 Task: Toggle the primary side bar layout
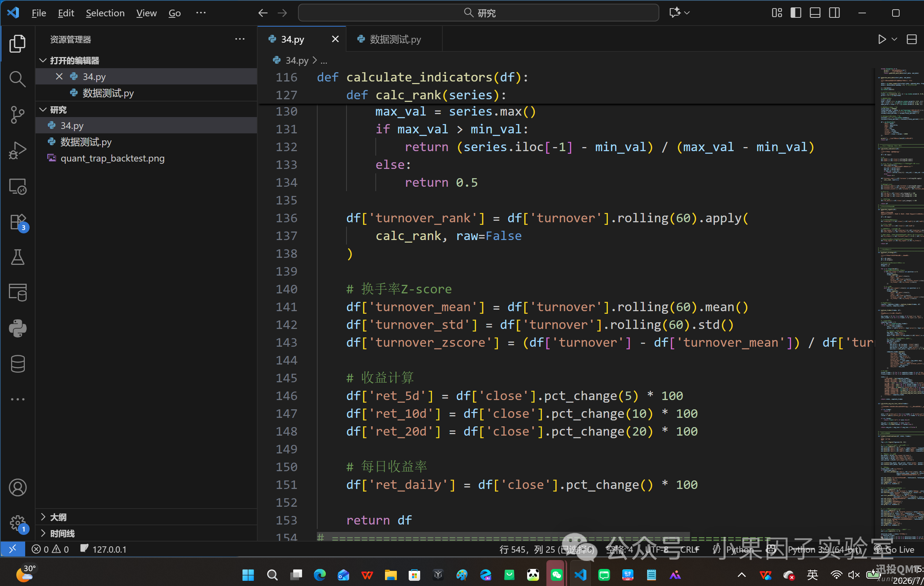coord(796,13)
